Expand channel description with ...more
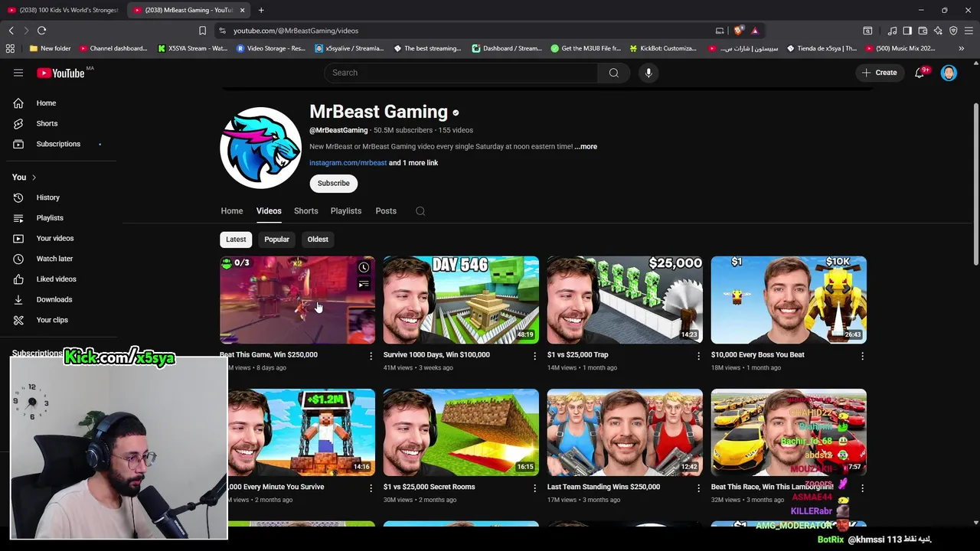 coord(586,146)
